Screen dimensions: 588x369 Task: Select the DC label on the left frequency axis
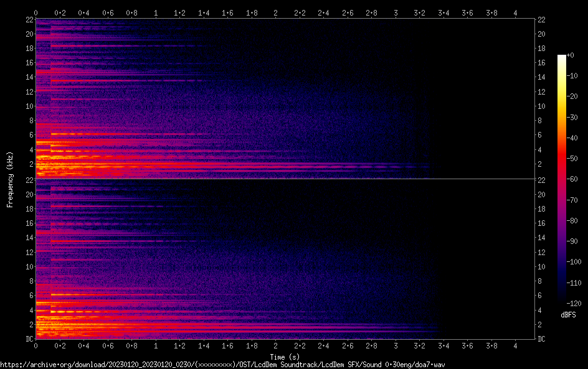[x=29, y=339]
